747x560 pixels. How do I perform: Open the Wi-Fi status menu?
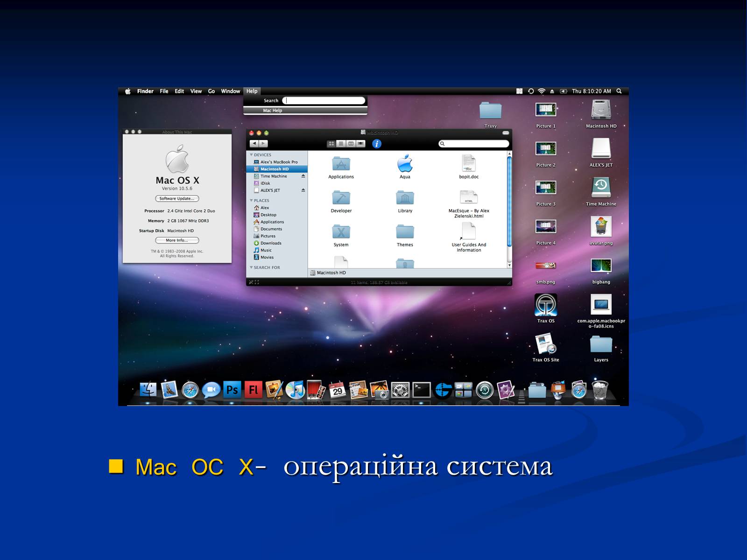[x=542, y=91]
